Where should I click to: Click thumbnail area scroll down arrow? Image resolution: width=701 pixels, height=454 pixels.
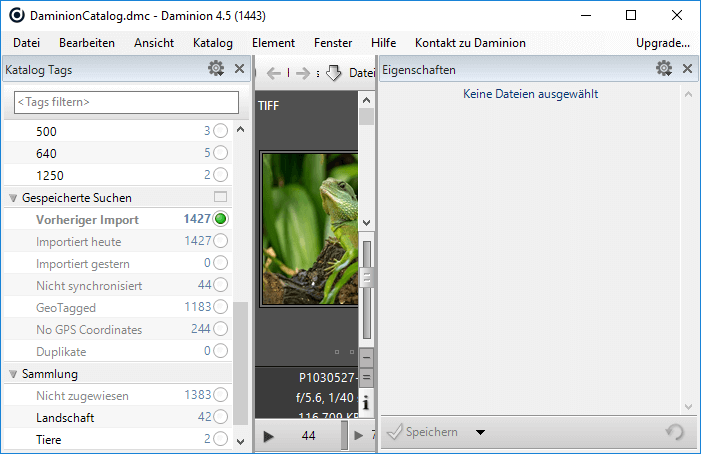367,223
